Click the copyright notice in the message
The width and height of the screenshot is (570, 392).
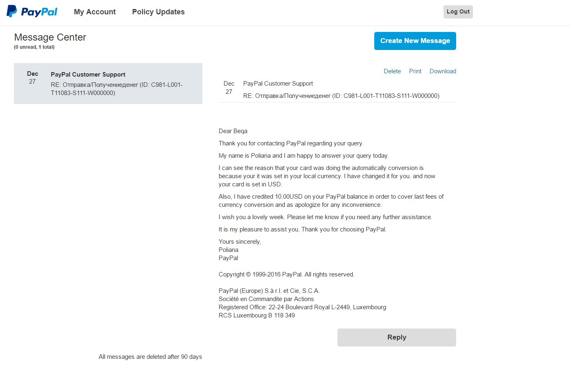(x=286, y=274)
